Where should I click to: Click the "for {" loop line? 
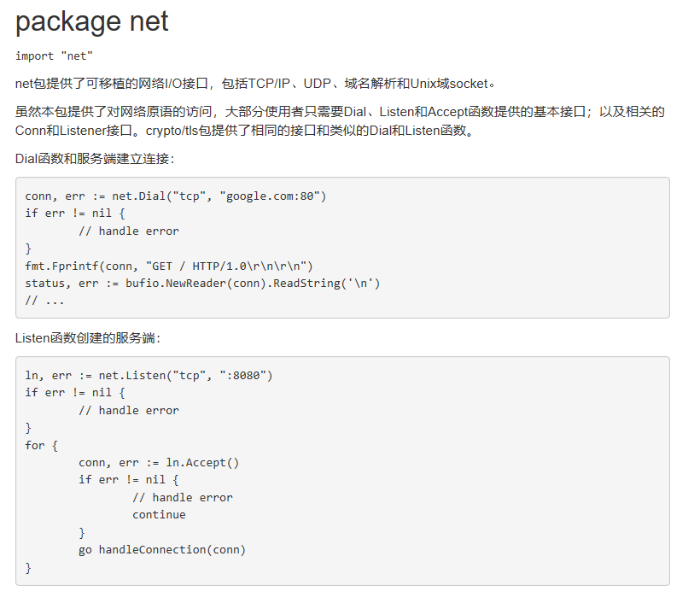42,445
